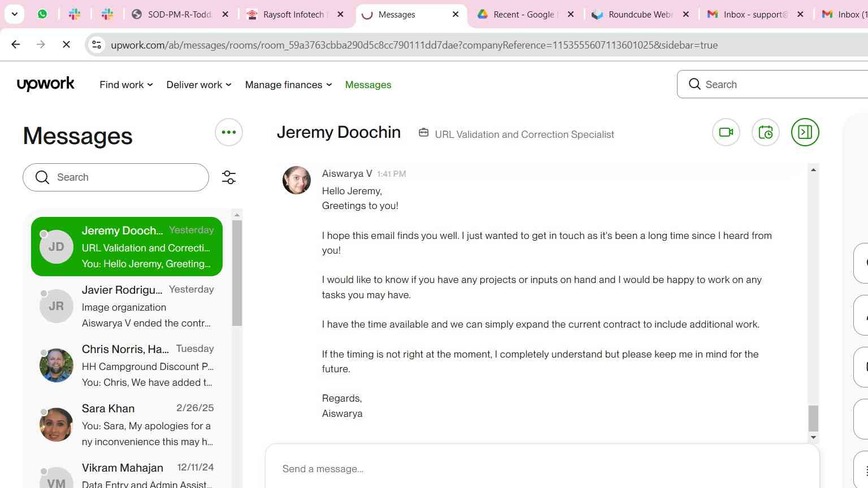Expand the browser tab search dropdown

coord(14,14)
